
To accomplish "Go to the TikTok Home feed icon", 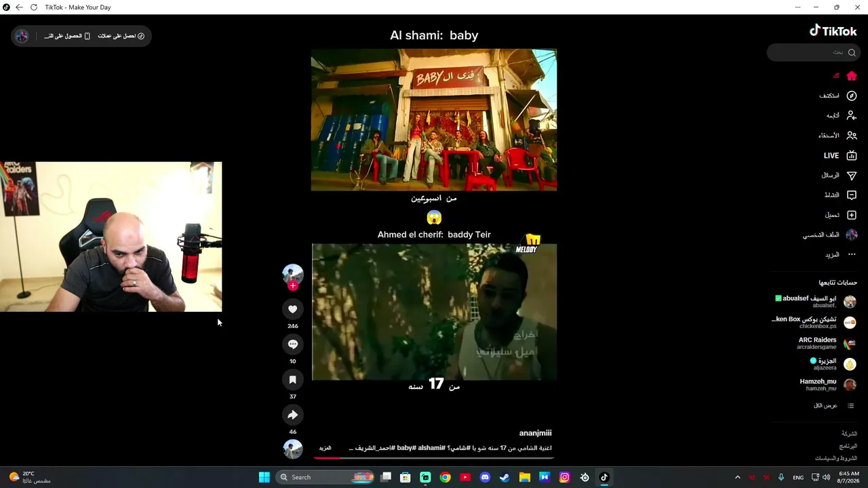I will [x=852, y=76].
